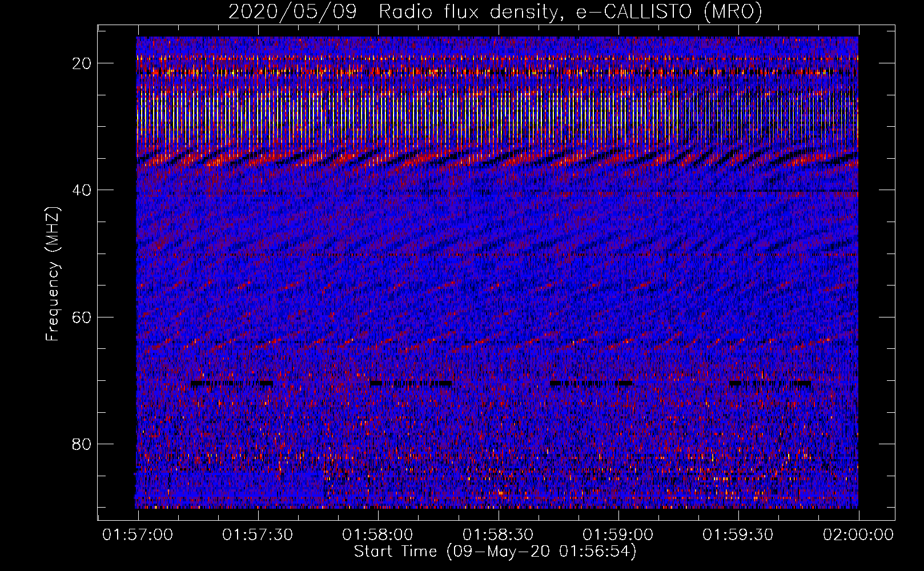
Task: Click the frequency tick label '80'
Action: pos(82,444)
